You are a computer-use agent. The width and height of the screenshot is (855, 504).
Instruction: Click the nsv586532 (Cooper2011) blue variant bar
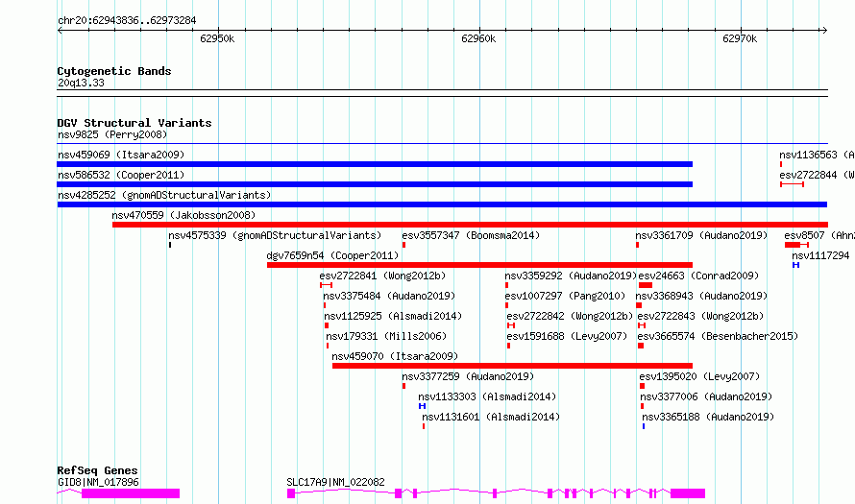click(x=375, y=184)
